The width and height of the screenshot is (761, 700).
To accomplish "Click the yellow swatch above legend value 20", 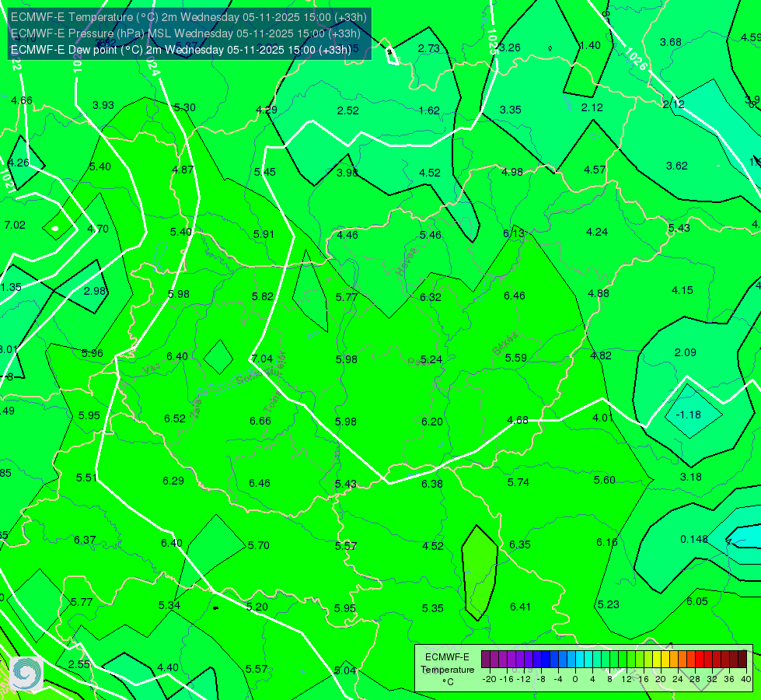I will [657, 660].
